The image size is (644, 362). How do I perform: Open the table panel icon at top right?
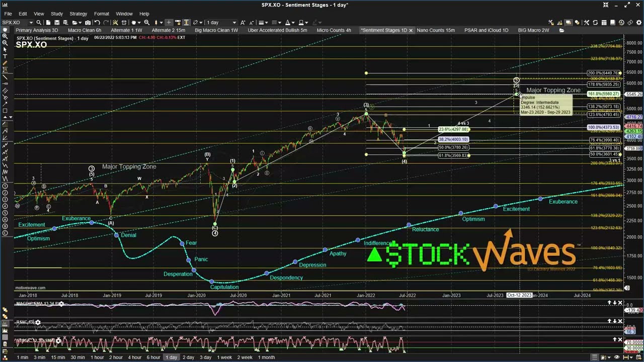point(604,23)
